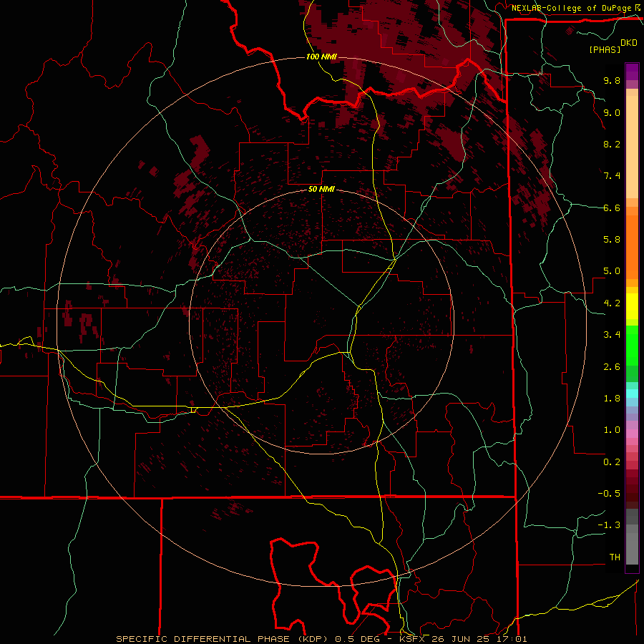
Task: Click the 5.8 scale value
Action: [612, 240]
